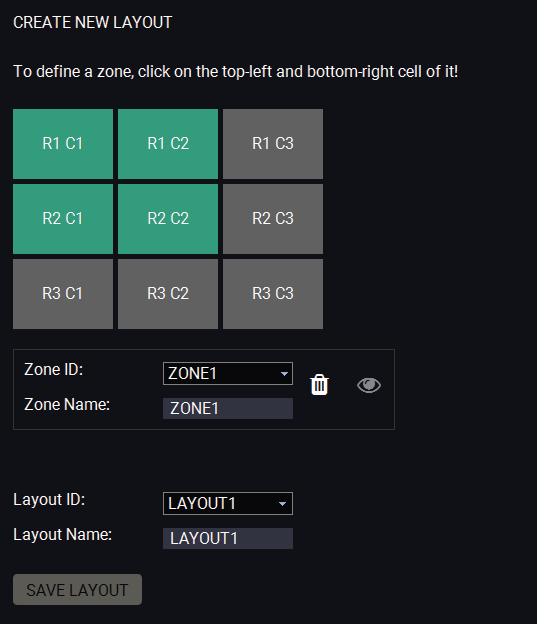
Task: Click the Zone ID dropdown arrow
Action: (x=284, y=374)
